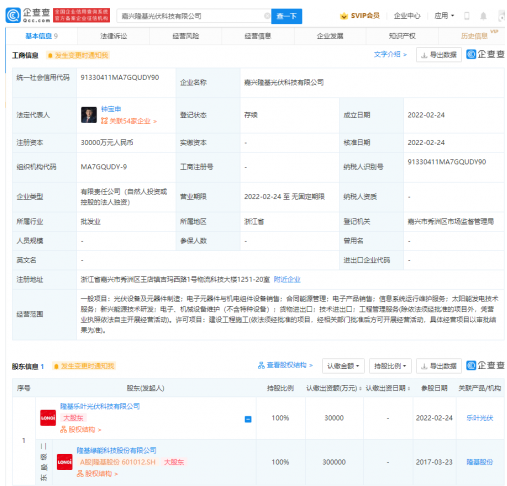Image resolution: width=507 pixels, height=486 pixels.
Task: Click LONGi logo of 隆基绿能科技股份有限公司
Action: [x=65, y=462]
